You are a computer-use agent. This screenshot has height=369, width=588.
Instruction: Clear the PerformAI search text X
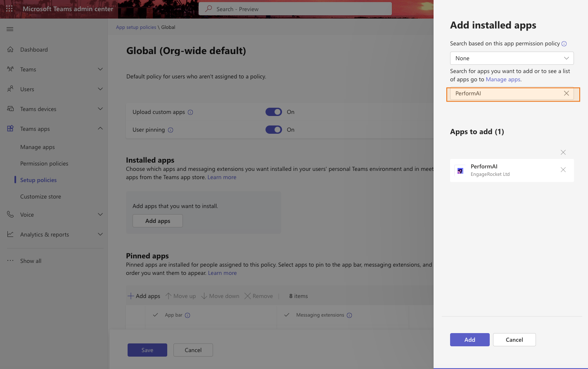567,93
